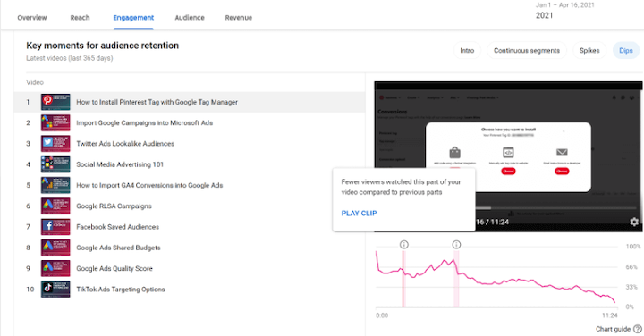Select the Intro filter chip
The image size is (644, 336).
467,50
